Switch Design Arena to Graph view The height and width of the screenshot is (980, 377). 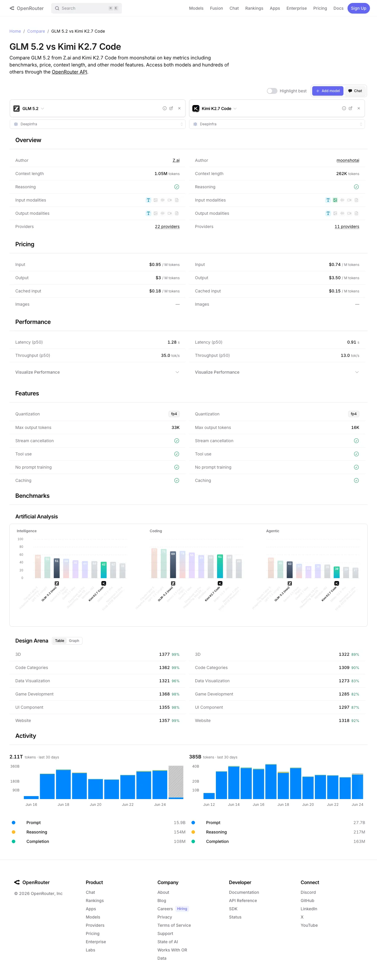(x=74, y=641)
